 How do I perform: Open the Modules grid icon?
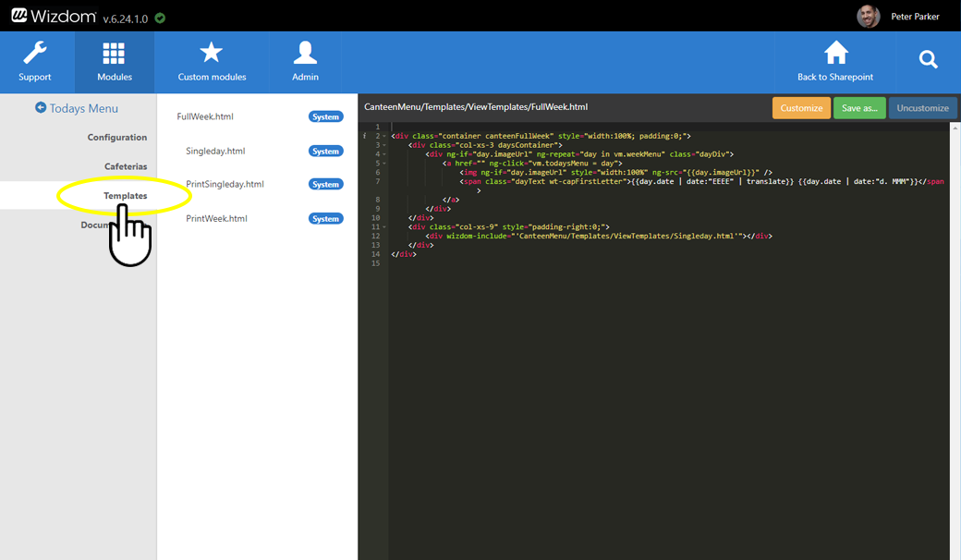coord(114,55)
